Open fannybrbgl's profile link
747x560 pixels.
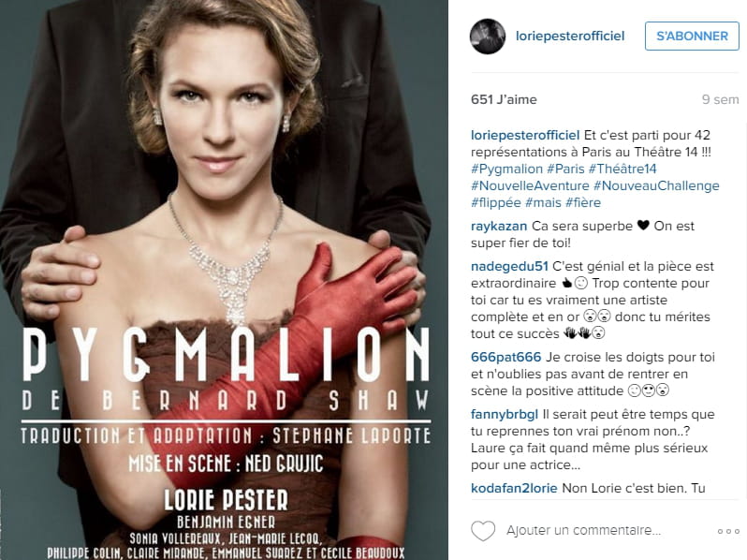pyautogui.click(x=504, y=414)
